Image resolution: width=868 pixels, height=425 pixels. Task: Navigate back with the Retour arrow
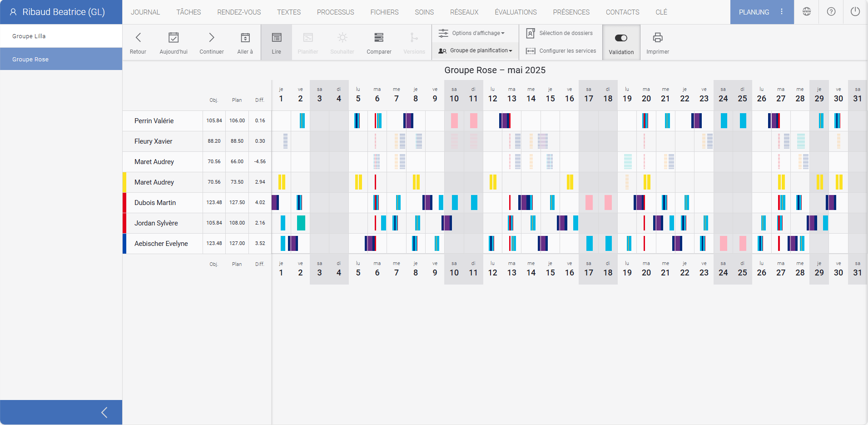138,42
